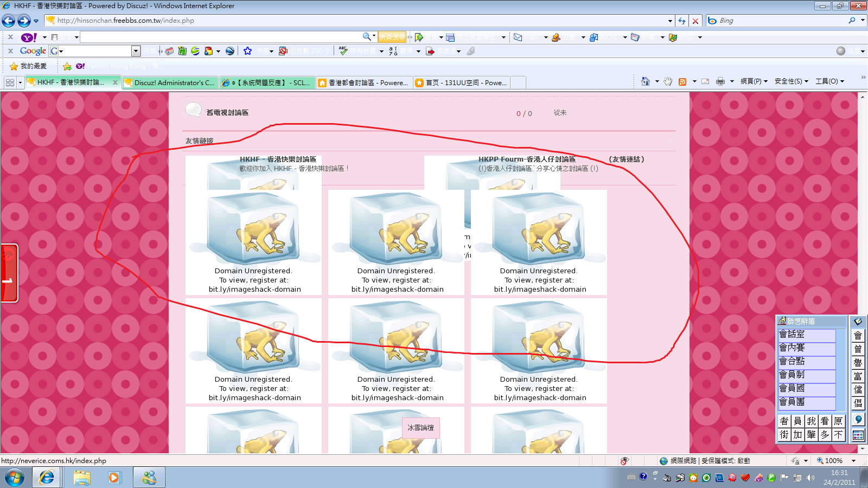868x488 pixels.
Task: Expand the address bar URL history dropdown
Action: [670, 21]
